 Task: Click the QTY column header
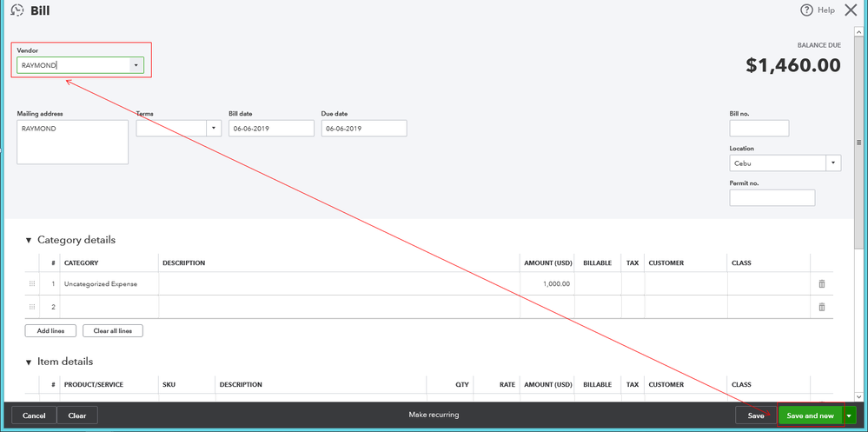pos(461,384)
